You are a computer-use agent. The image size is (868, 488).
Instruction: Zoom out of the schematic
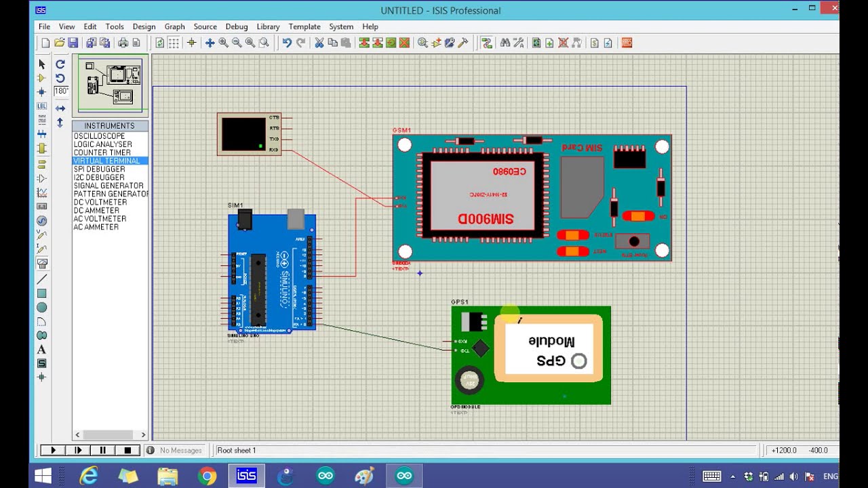pyautogui.click(x=237, y=43)
